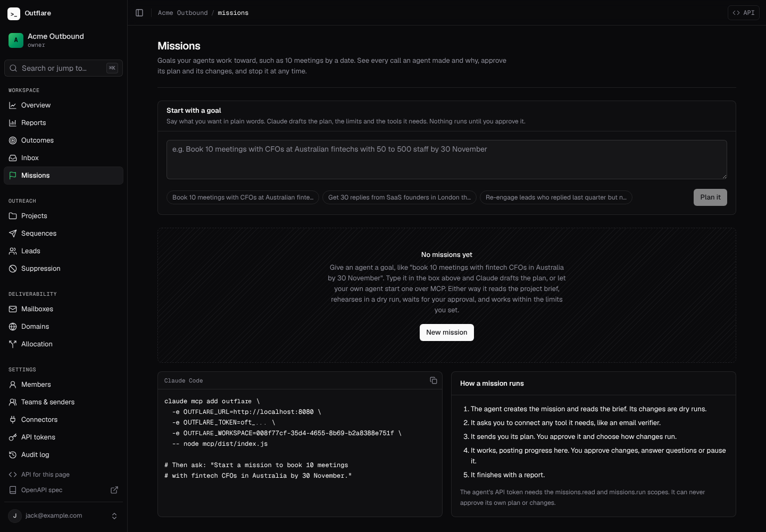Open the Allocation page
766x532 pixels.
tap(63, 344)
